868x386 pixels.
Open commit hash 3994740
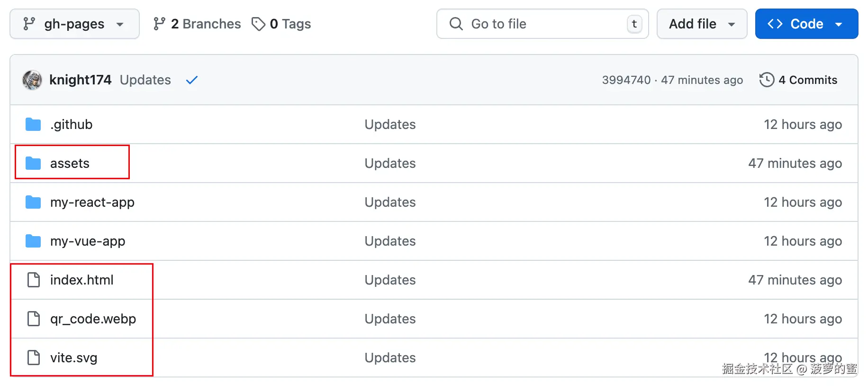pyautogui.click(x=626, y=80)
